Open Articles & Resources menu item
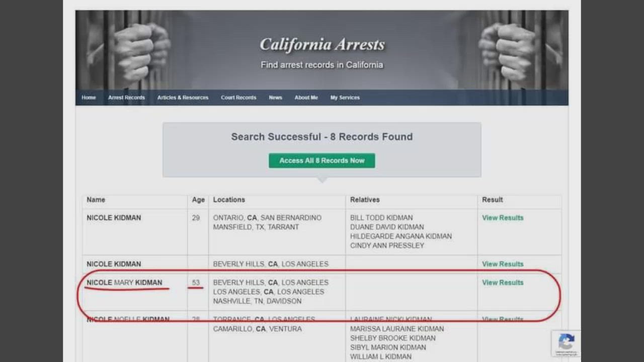644x362 pixels. 183,98
